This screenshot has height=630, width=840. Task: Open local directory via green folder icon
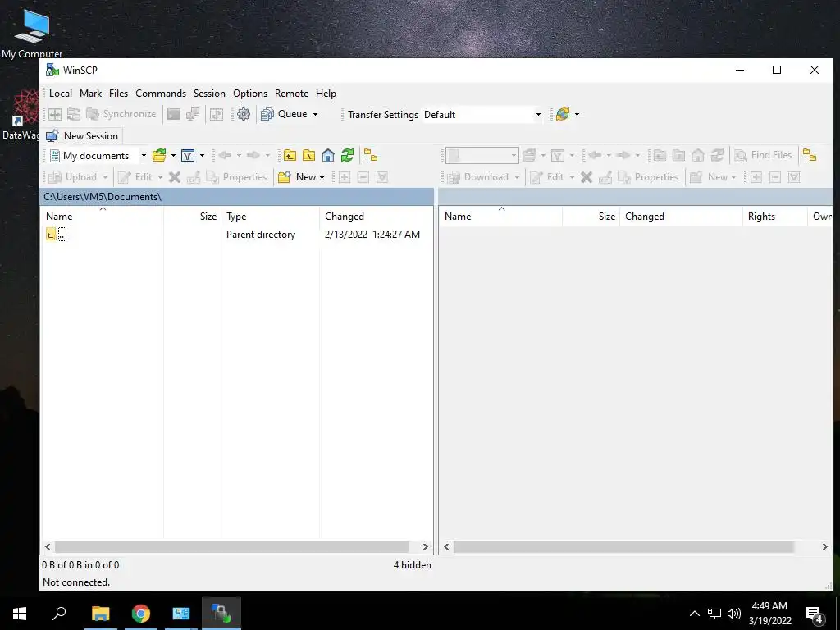[x=159, y=155]
